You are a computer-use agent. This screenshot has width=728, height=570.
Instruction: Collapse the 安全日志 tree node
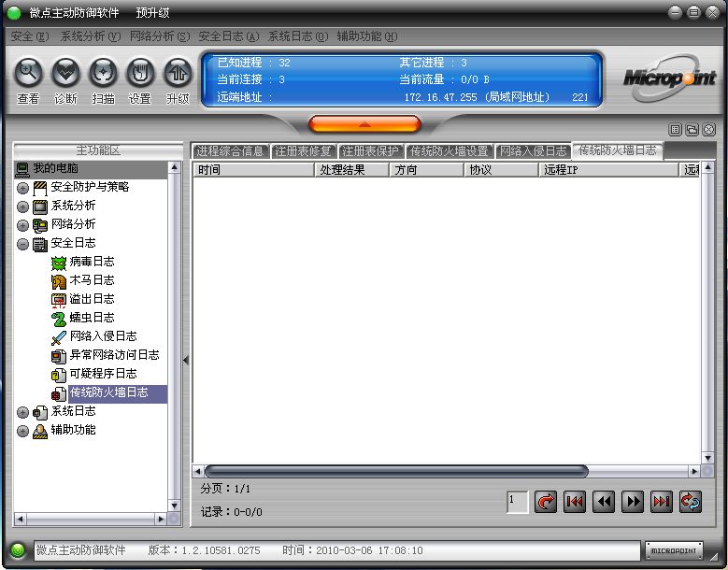pos(22,244)
